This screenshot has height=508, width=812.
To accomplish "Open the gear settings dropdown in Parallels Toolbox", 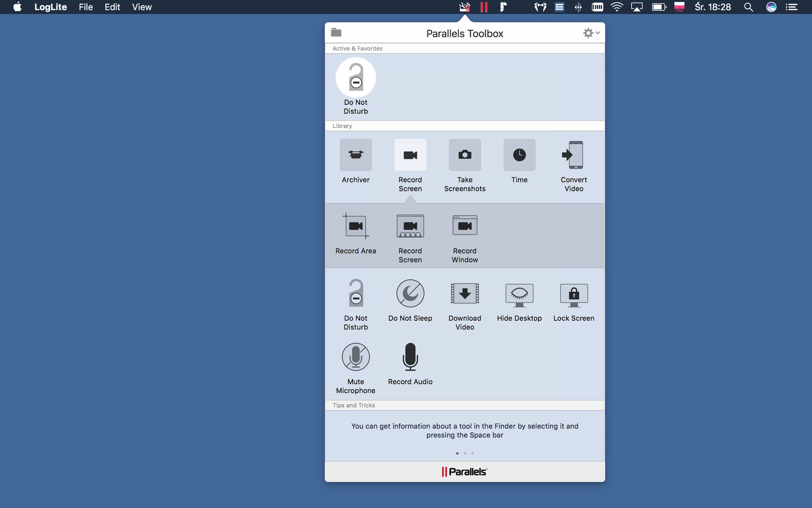I will pyautogui.click(x=591, y=33).
